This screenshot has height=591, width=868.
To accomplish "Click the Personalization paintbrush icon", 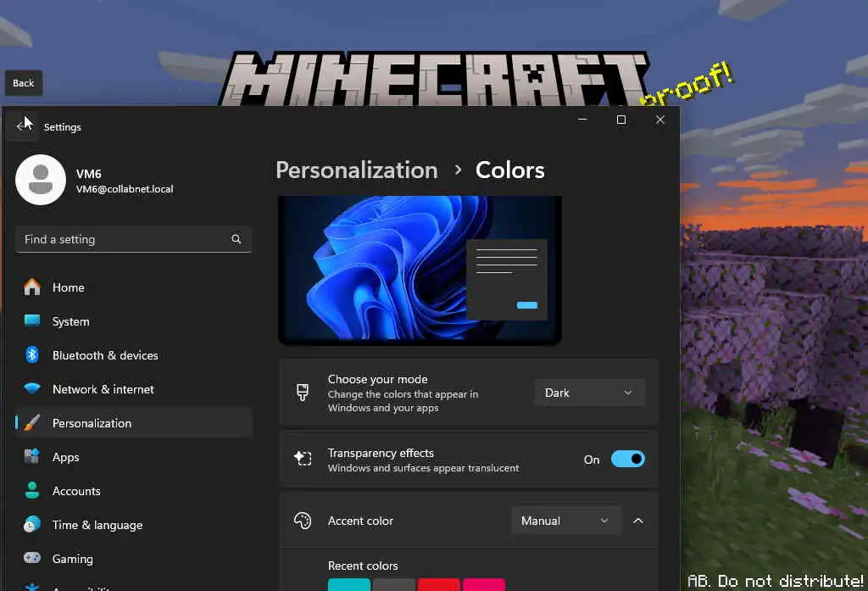I will point(32,422).
